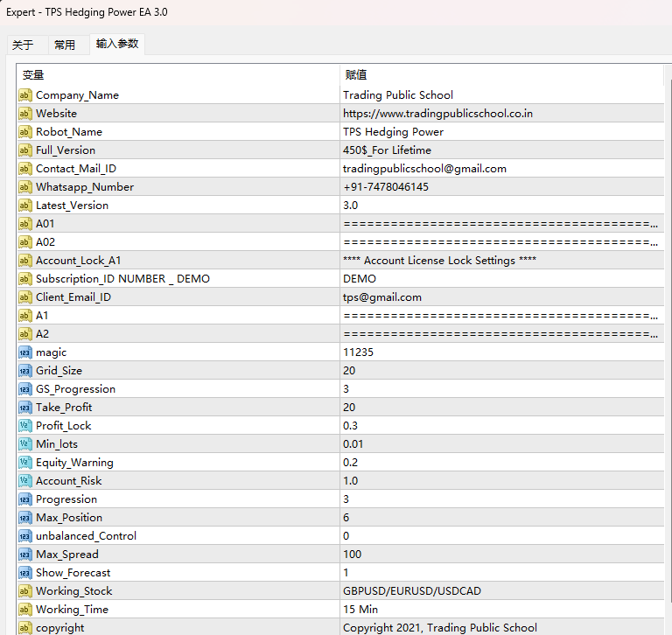672x635 pixels.
Task: Select the 输入参数 tab
Action: (117, 44)
